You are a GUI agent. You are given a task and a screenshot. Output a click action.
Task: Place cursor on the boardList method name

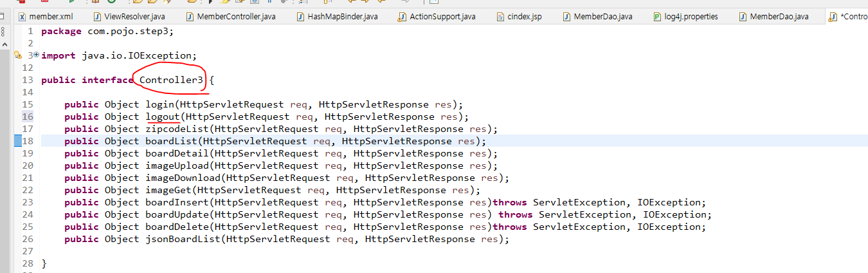point(172,141)
